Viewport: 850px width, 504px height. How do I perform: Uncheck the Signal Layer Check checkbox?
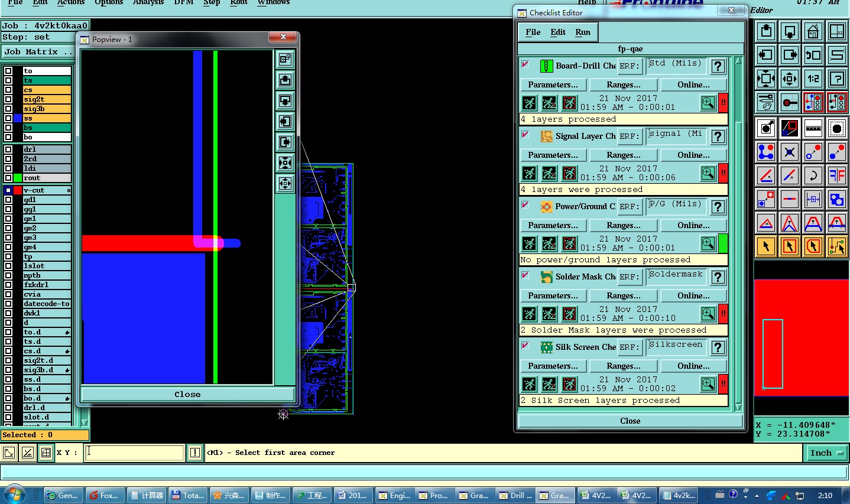click(x=525, y=134)
